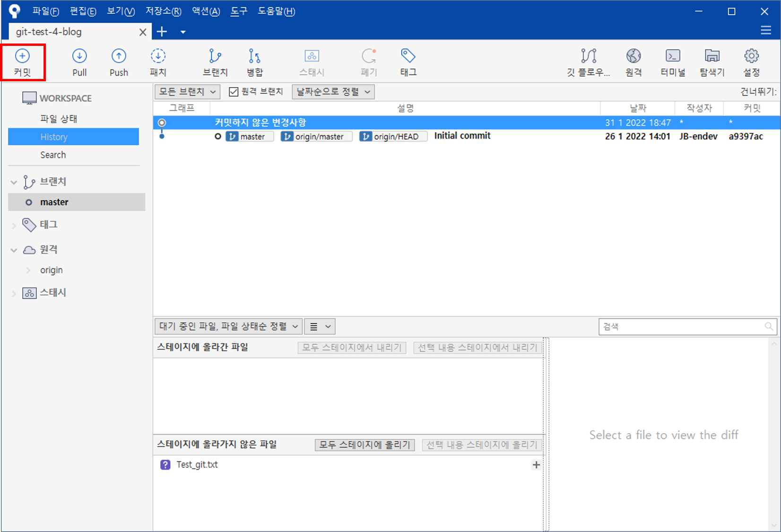This screenshot has height=532, width=781.
Task: Open the Remote (원격) toolbar icon
Action: point(633,62)
